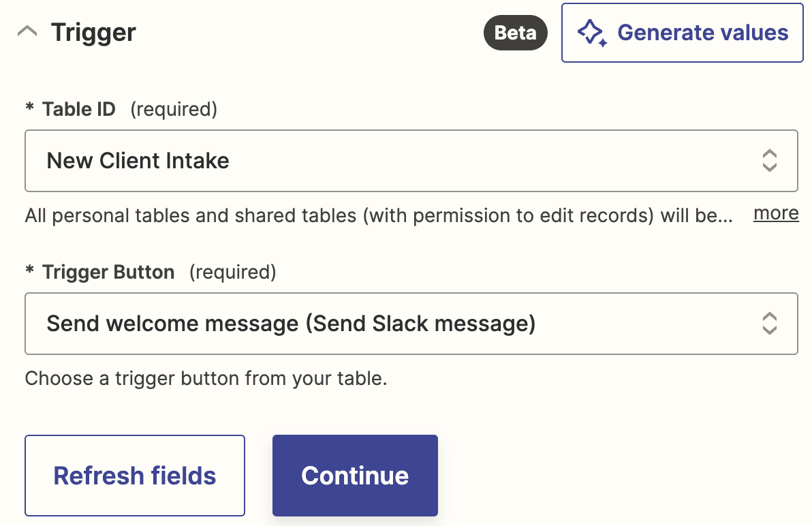Open Trigger Button dropdown via up-down arrows
Screen dimensions: 812x526
click(769, 324)
